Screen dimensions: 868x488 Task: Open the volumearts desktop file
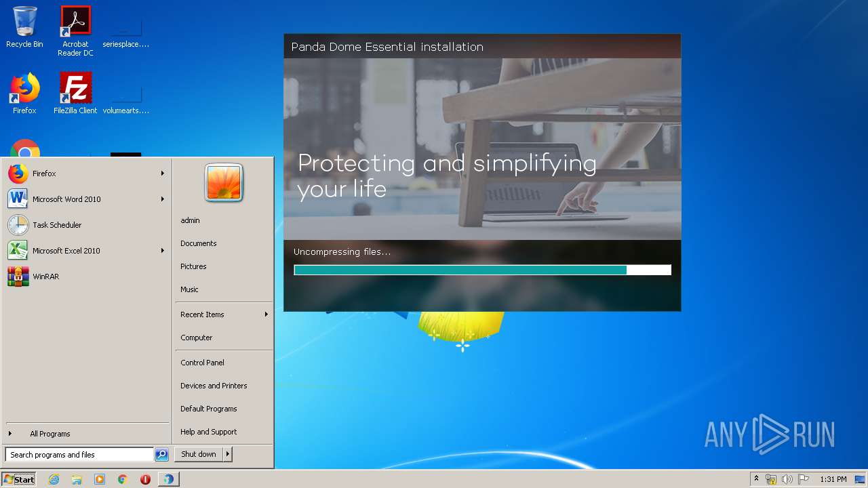126,97
